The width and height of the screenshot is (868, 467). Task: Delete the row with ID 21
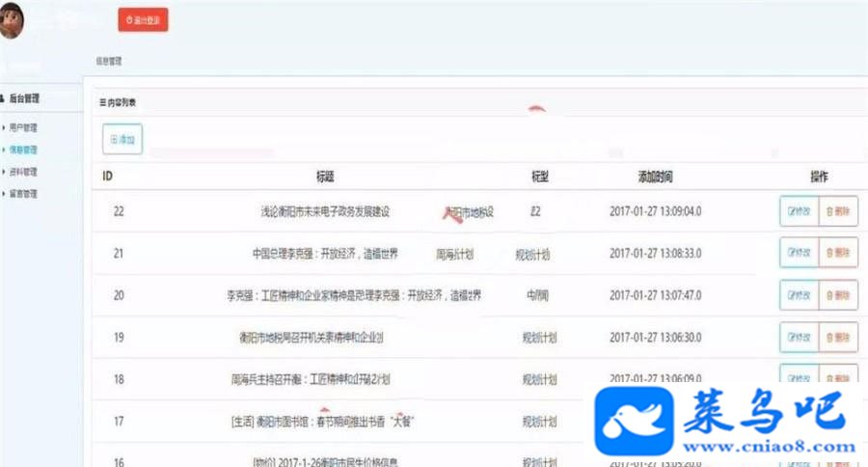coord(838,253)
